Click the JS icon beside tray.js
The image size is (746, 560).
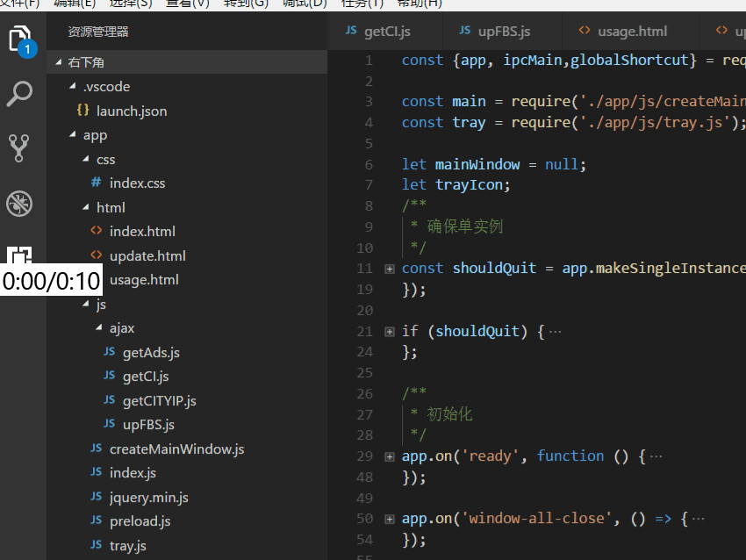[97, 544]
